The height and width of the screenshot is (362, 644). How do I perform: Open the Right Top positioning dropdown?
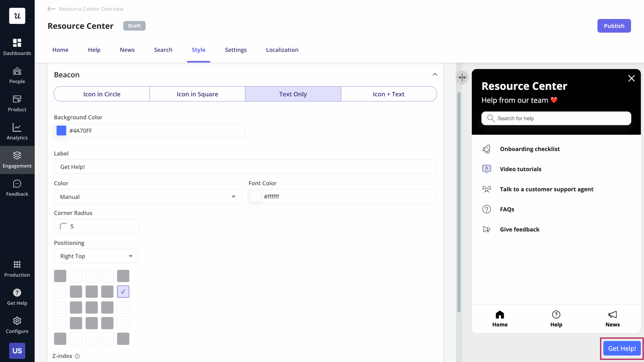point(96,256)
